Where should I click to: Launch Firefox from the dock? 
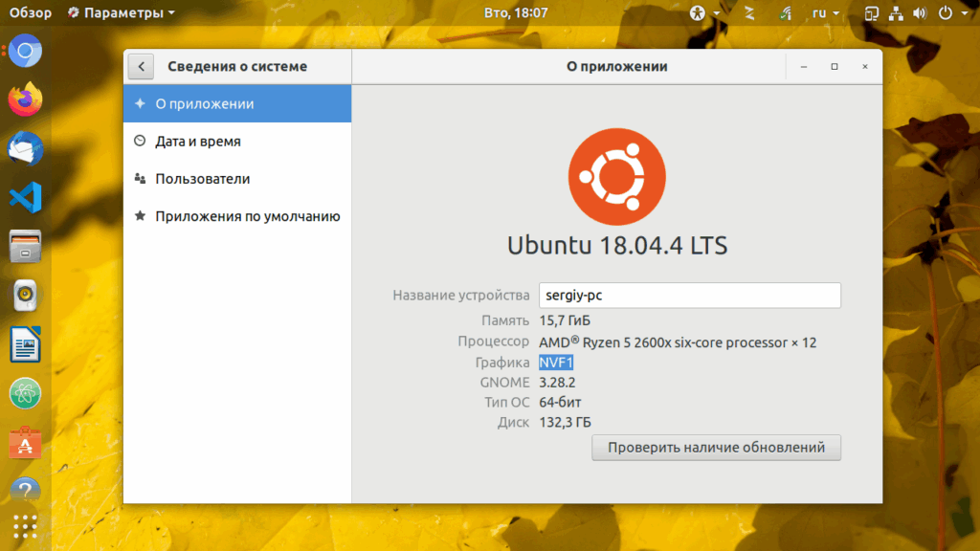25,99
